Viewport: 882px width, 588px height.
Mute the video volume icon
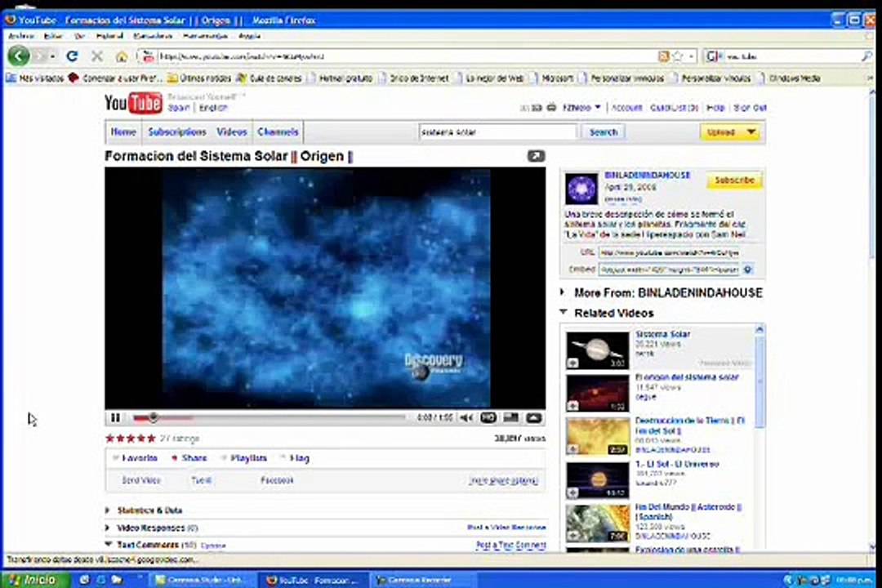466,417
